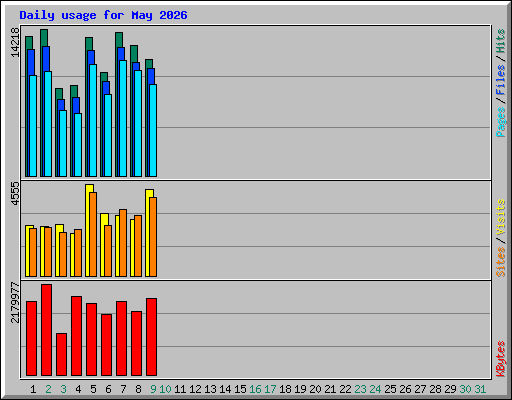Click the red KBytes bar for day 5

click(91, 340)
